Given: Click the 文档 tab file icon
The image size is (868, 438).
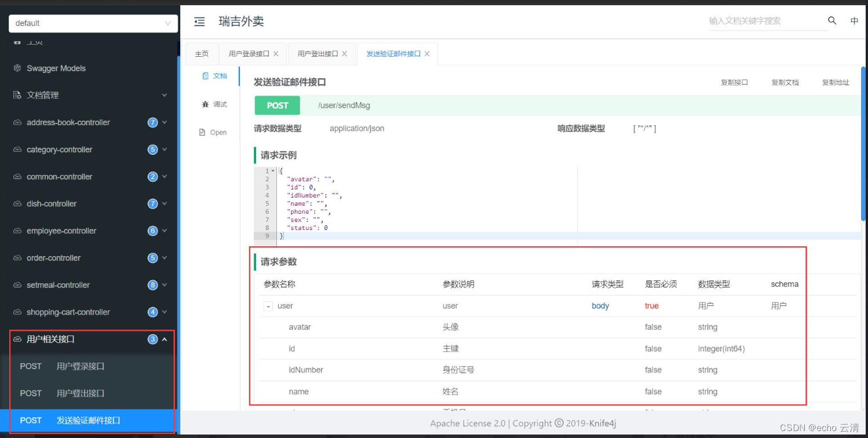Looking at the screenshot, I should point(205,76).
